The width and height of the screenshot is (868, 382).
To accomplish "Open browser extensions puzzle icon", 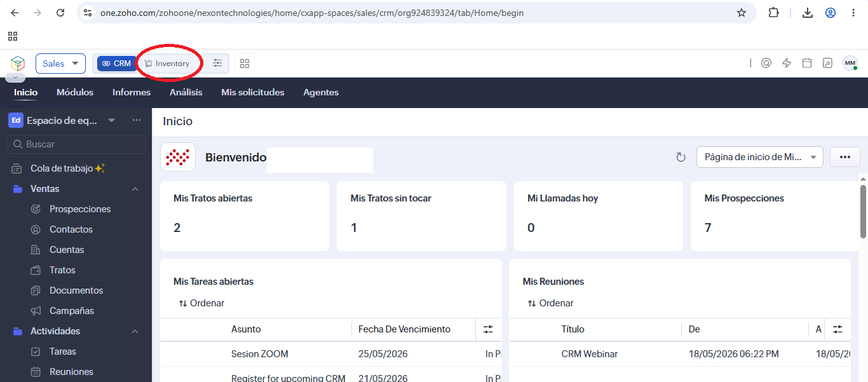I will pos(773,13).
